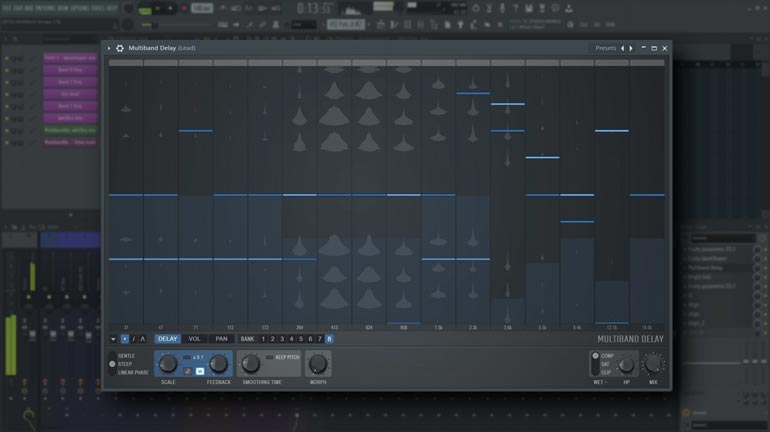
Task: Toggle the Keep Pitch switch
Action: (268, 357)
